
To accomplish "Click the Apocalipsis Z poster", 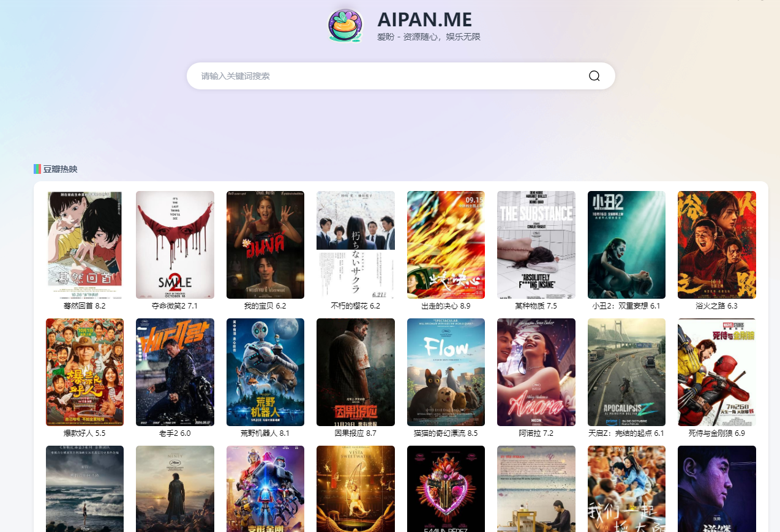I will [x=626, y=372].
